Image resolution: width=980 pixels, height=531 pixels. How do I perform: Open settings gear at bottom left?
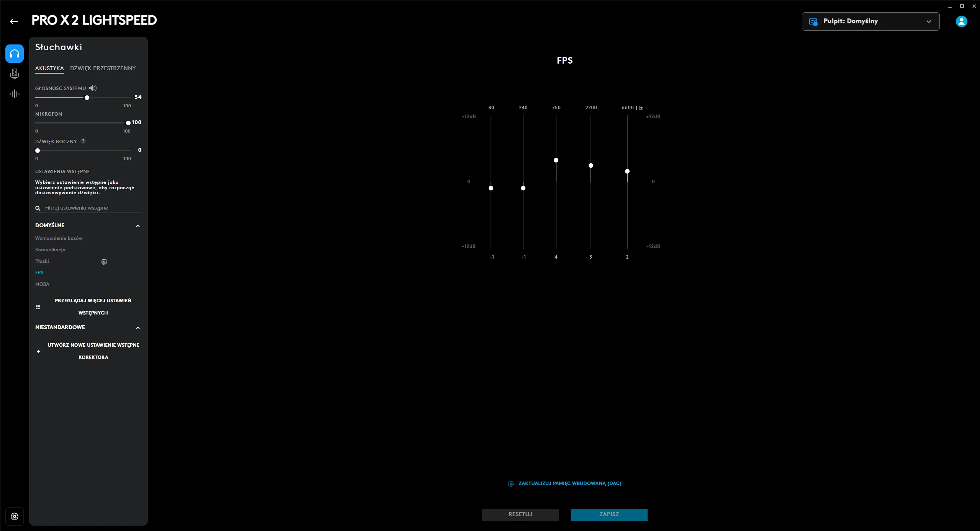15,516
